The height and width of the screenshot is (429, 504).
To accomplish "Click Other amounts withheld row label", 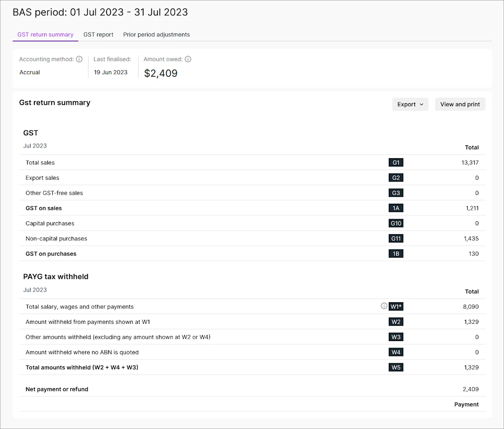I will [x=118, y=337].
